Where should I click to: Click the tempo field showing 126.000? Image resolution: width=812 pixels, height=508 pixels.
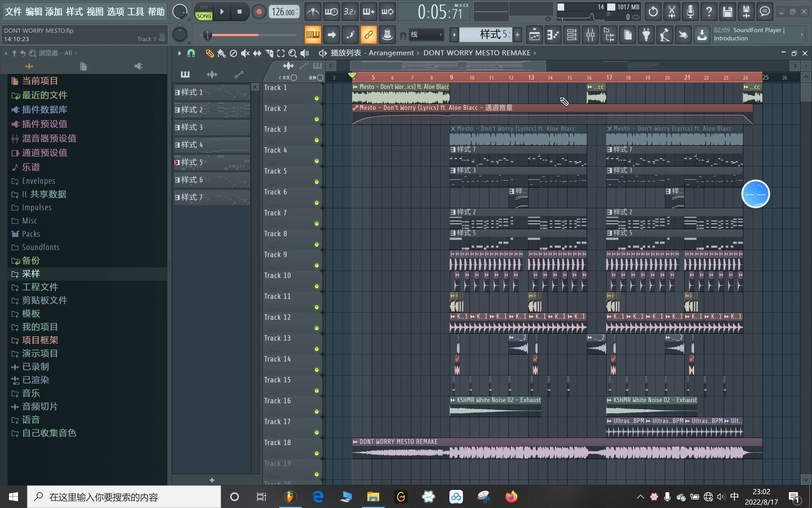[284, 12]
